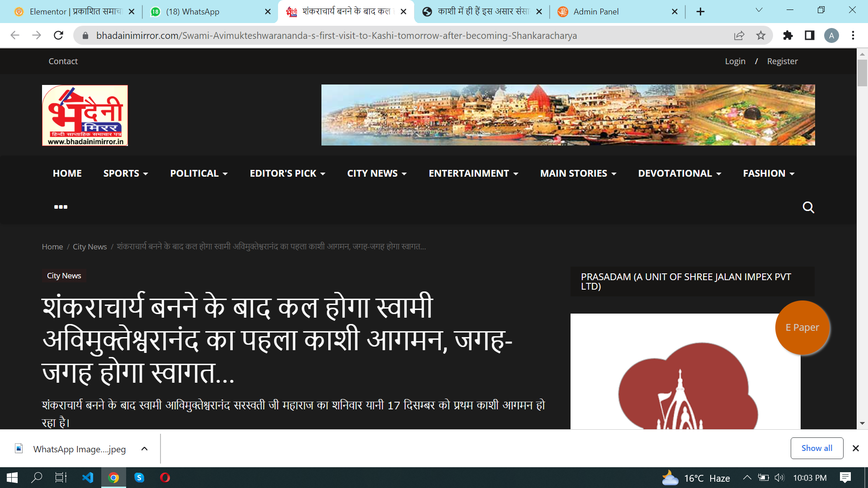Screen dimensions: 868x488
Task: Go to HOME in the navigation menu
Action: [67, 174]
